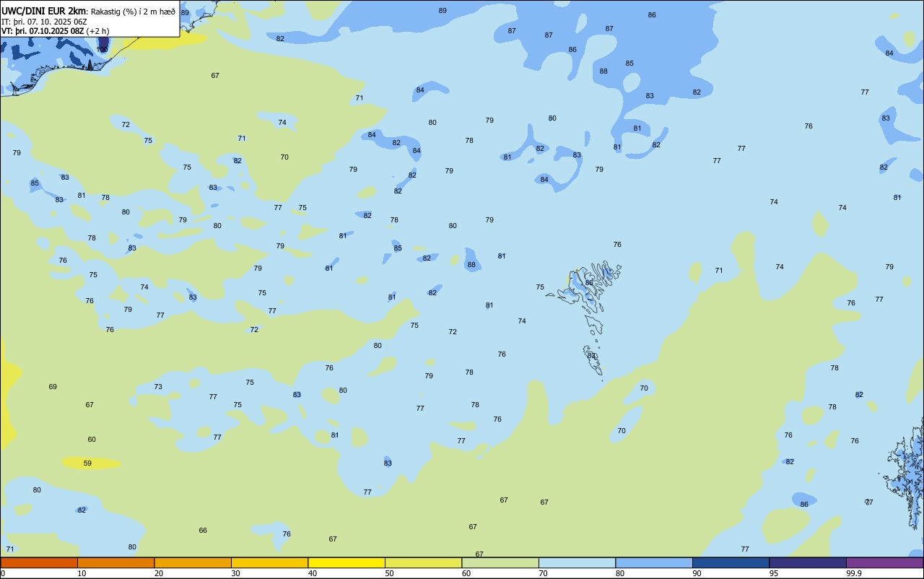Click the humidity value 69 on the map
This screenshot has width=924, height=579.
pyautogui.click(x=53, y=387)
